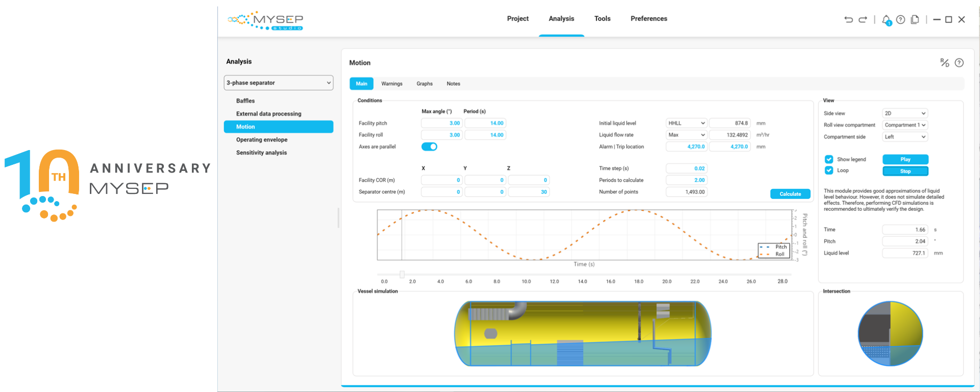Click the redo arrow icon
This screenshot has width=980, height=392.
coord(863,19)
